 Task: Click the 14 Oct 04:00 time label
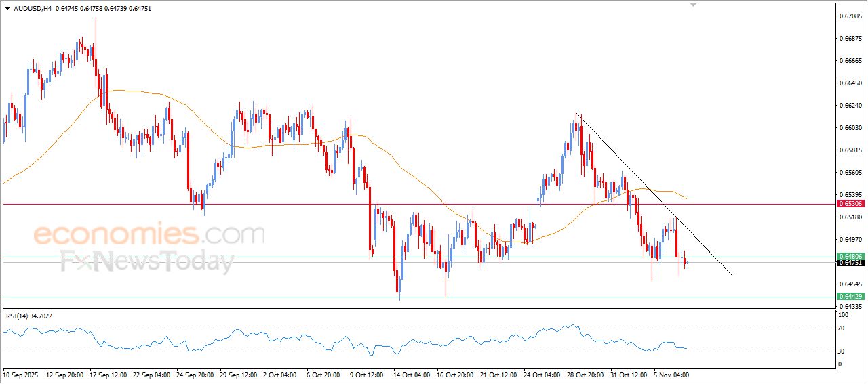pos(411,375)
